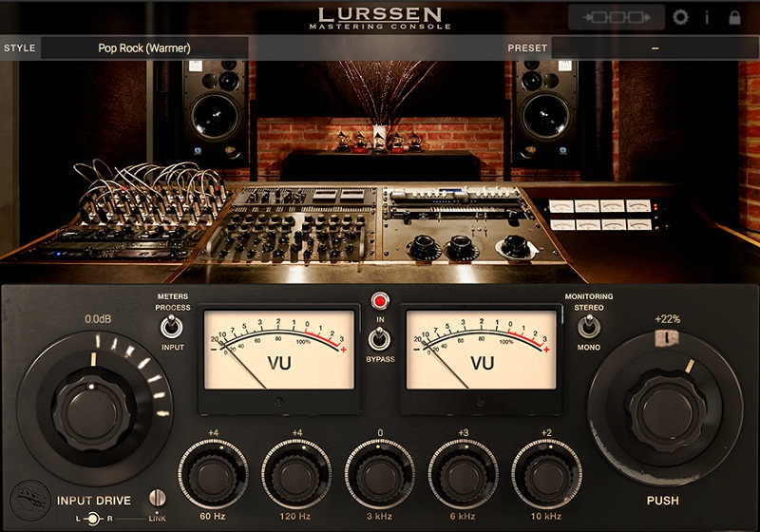
Task: Click the +2 value above 10 kHz
Action: [x=546, y=432]
